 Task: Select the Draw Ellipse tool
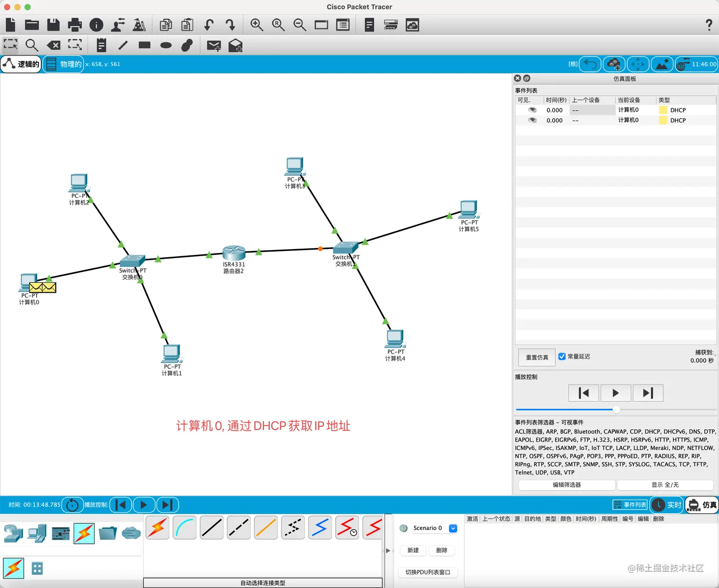(166, 46)
